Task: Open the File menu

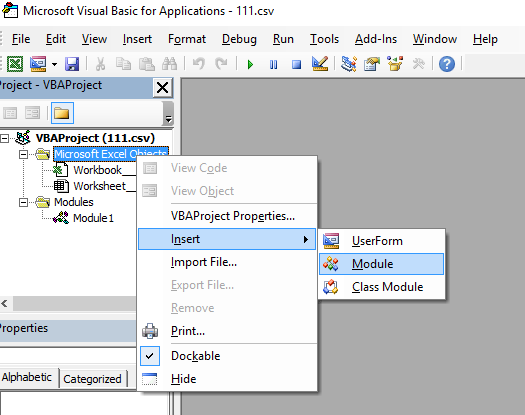Action: [21, 39]
